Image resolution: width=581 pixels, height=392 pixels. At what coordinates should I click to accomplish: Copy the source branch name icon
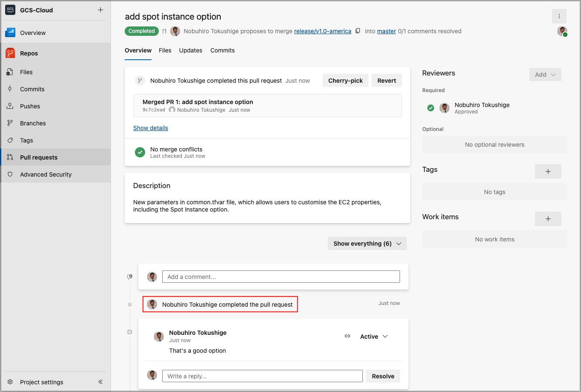pos(358,31)
